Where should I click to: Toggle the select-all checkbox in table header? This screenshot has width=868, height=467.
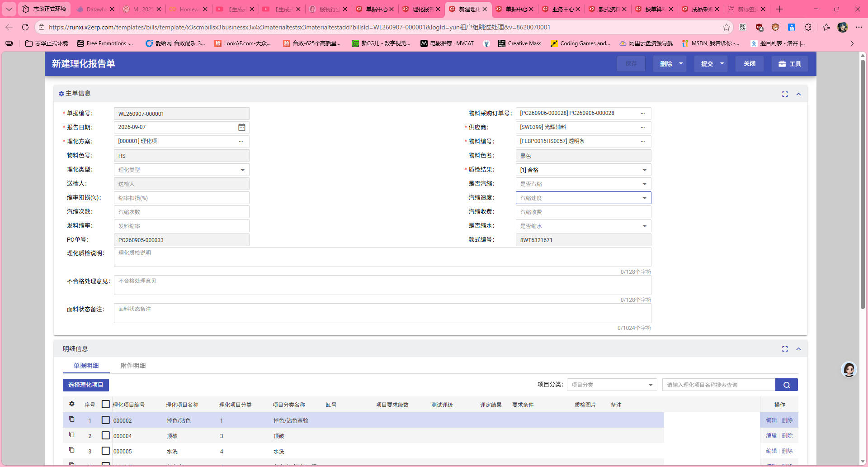[106, 404]
